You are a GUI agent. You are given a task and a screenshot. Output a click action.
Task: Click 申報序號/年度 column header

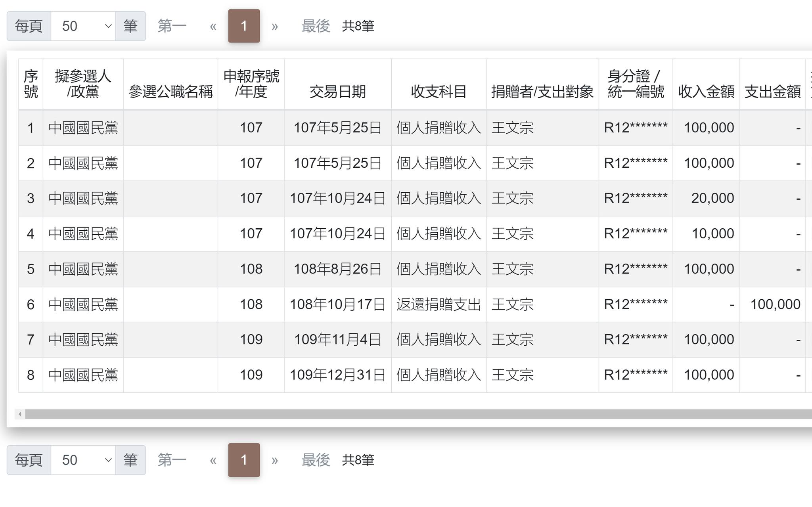[251, 84]
